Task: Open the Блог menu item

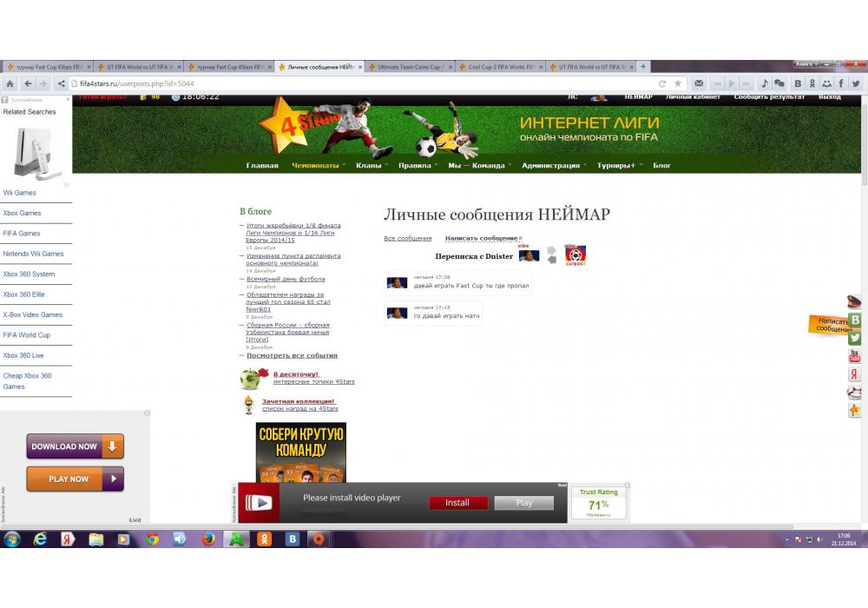Action: pos(661,166)
